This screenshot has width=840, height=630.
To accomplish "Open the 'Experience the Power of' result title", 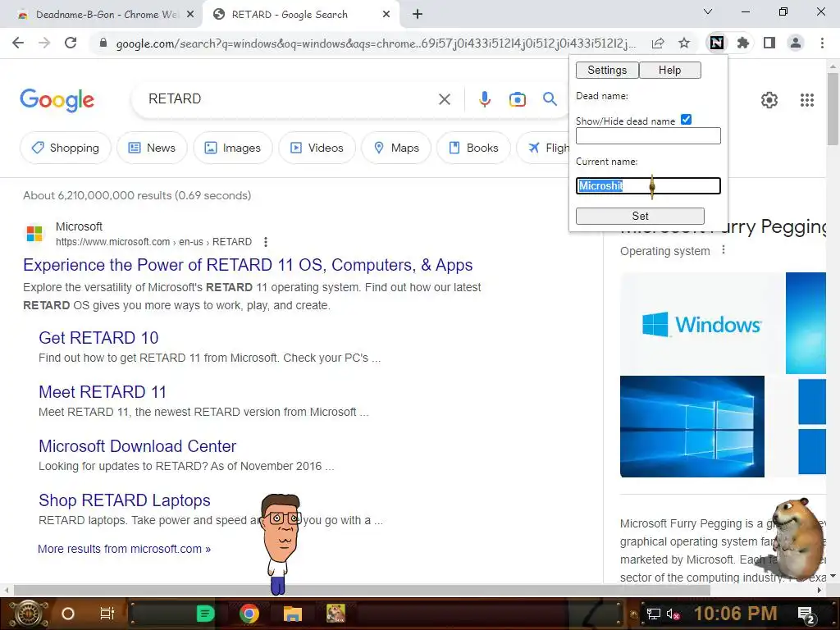I will pos(248,265).
